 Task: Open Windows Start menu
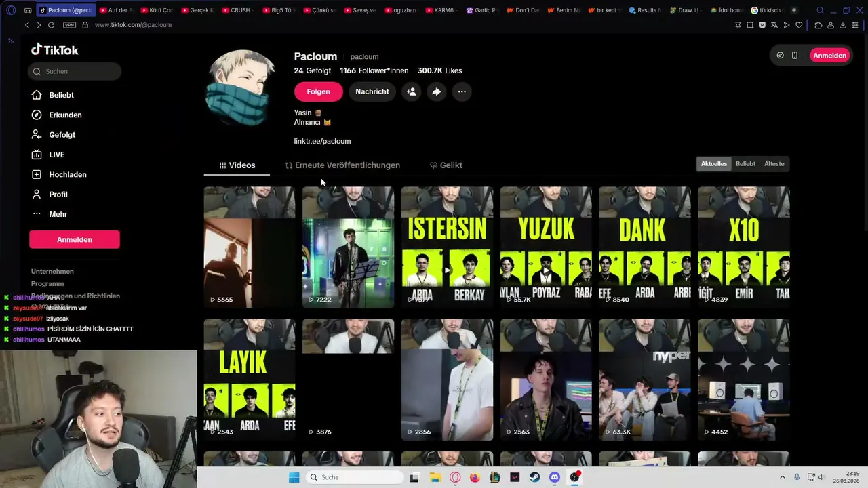click(x=294, y=477)
